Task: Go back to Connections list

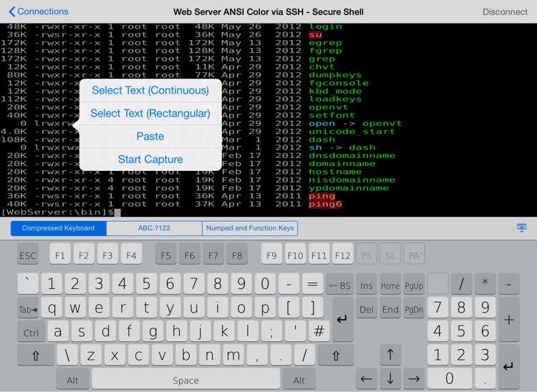Action: pyautogui.click(x=39, y=11)
